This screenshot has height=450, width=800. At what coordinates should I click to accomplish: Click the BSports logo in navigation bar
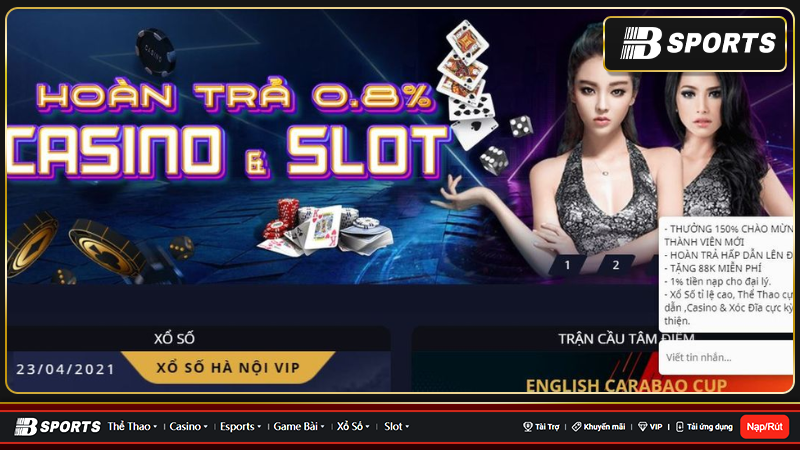[58, 427]
